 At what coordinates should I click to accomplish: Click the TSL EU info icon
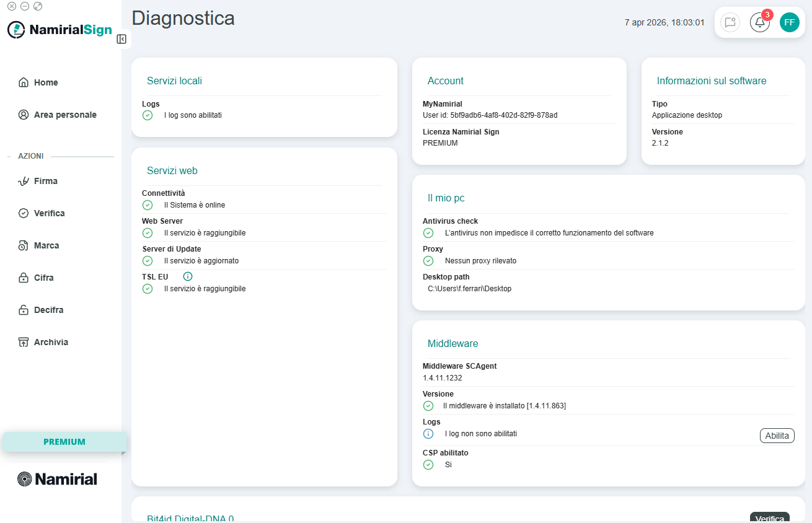[x=188, y=276]
